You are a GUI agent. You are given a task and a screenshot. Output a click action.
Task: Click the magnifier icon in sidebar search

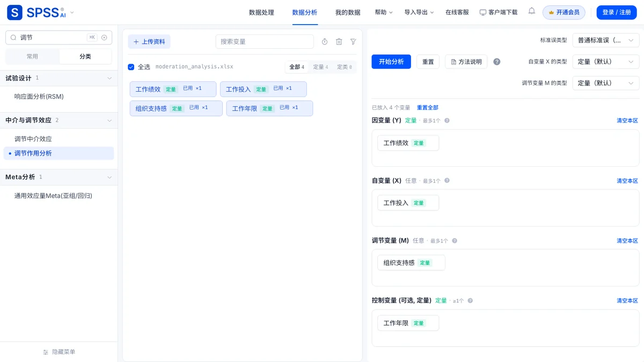pyautogui.click(x=13, y=38)
